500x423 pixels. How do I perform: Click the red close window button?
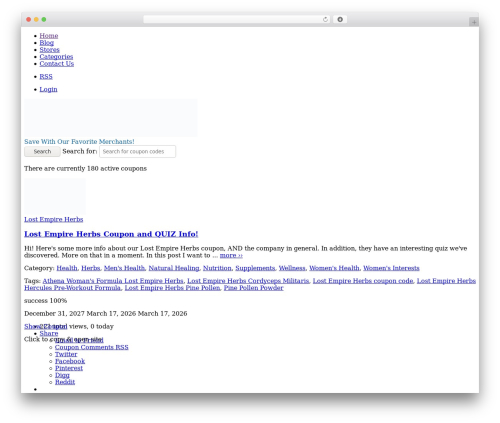(29, 19)
